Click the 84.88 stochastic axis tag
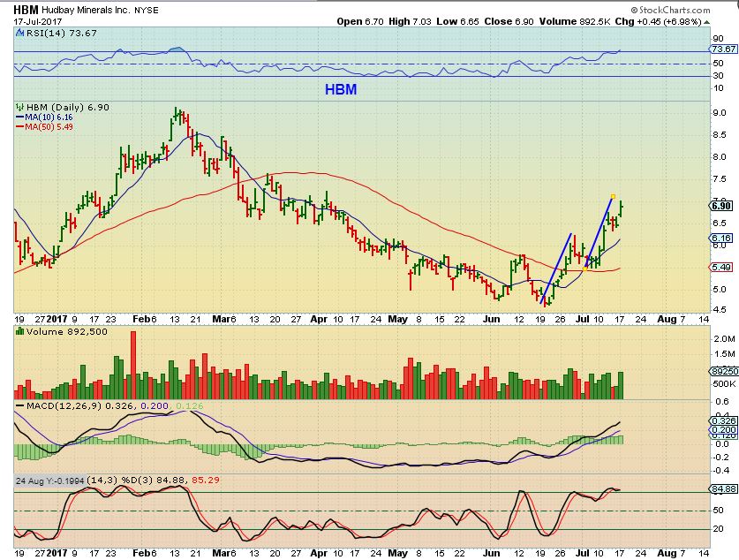Viewport: 739px width, 560px height. point(723,489)
